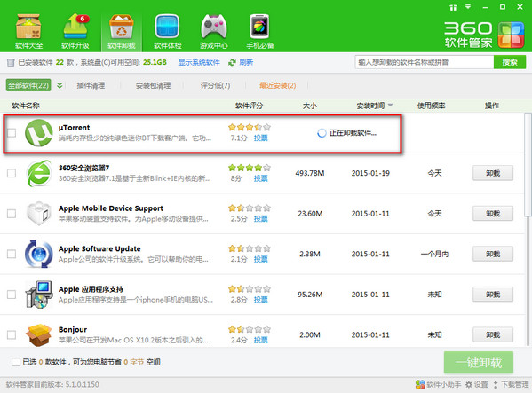Click the µTorrent application icon
The image size is (532, 393).
(39, 132)
